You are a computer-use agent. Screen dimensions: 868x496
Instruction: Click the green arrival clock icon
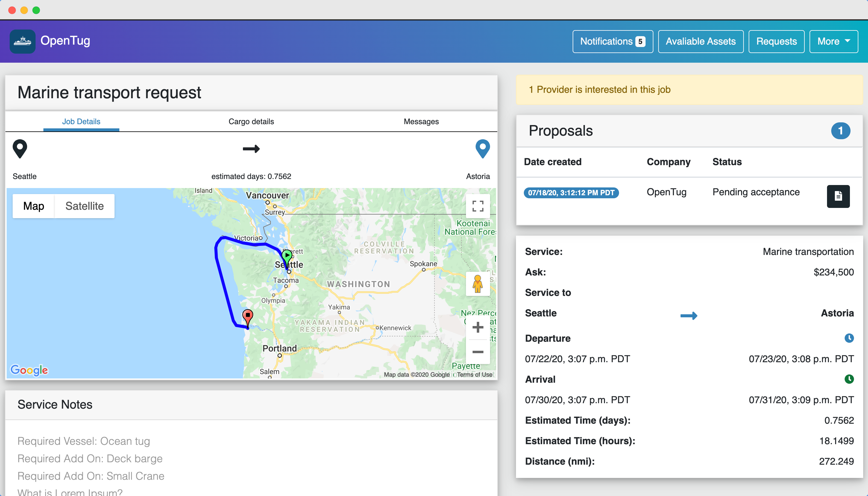pyautogui.click(x=849, y=379)
